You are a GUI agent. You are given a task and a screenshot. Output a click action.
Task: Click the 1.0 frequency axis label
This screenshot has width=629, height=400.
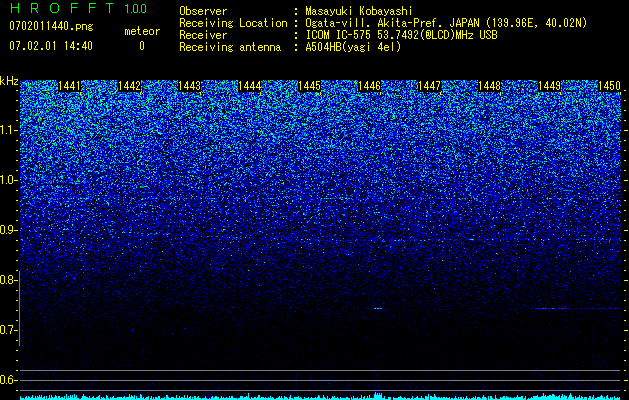tap(9, 180)
